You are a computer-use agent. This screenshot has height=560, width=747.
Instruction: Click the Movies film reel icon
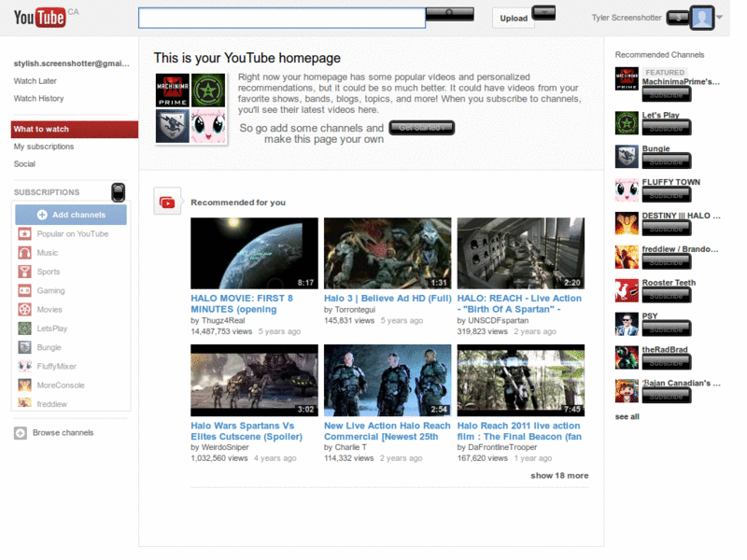click(24, 310)
